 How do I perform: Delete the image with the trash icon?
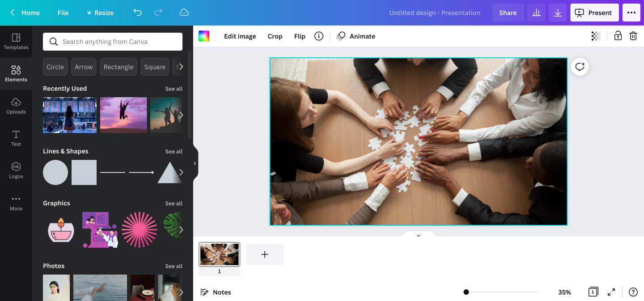(633, 36)
